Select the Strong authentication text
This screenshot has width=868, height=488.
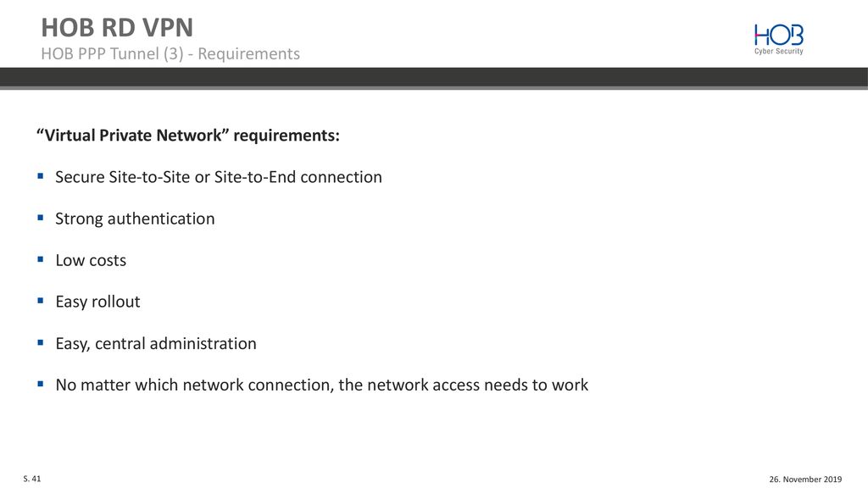click(135, 219)
